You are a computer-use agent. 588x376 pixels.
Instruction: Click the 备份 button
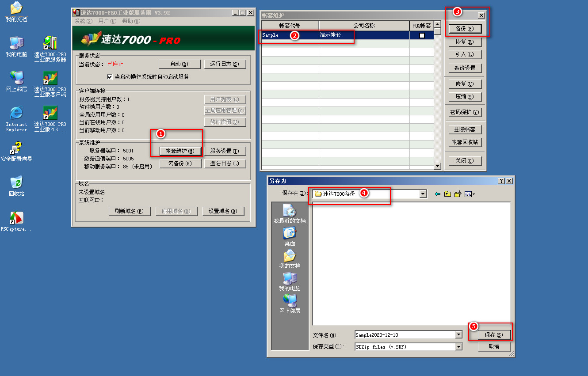tap(464, 29)
